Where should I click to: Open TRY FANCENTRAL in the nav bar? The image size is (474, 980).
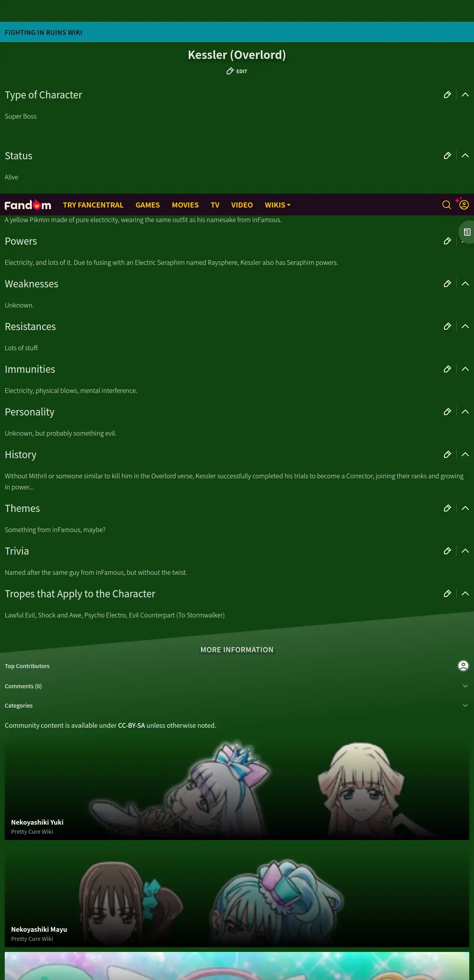[93, 205]
